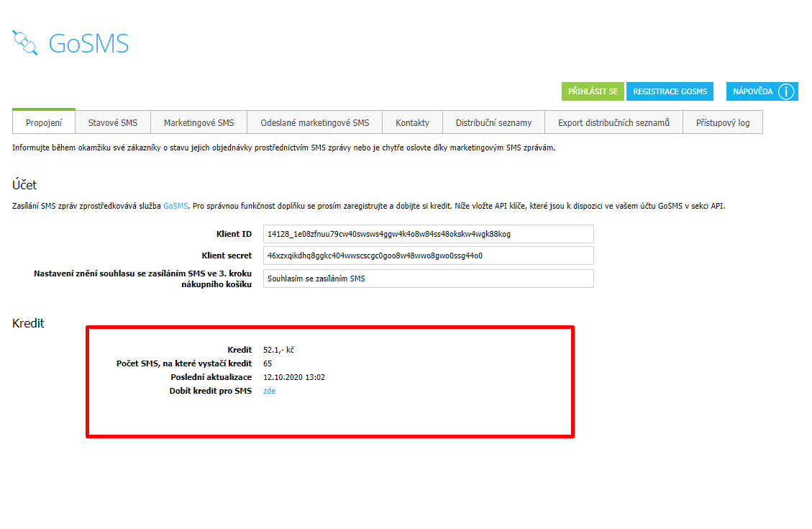This screenshot has width=812, height=529.
Task: Click the 'Klient secret' label
Action: point(227,256)
